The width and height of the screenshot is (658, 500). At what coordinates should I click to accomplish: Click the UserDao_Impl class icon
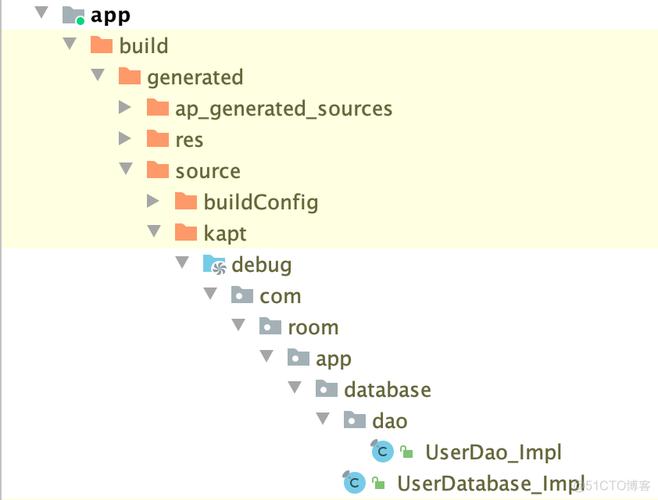(382, 451)
